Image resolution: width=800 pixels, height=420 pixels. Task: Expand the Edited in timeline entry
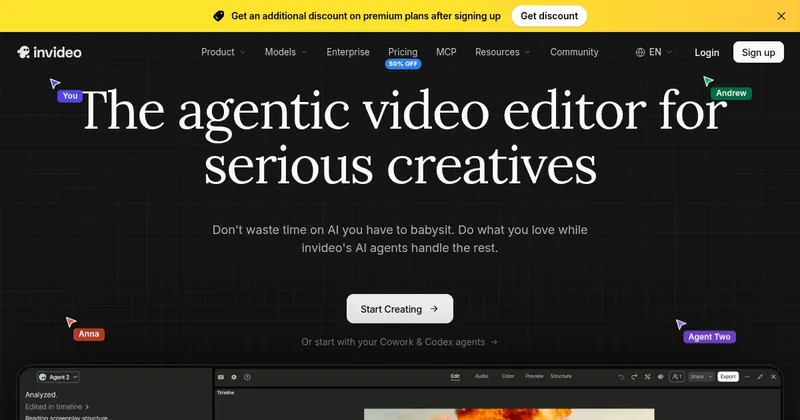click(x=57, y=407)
